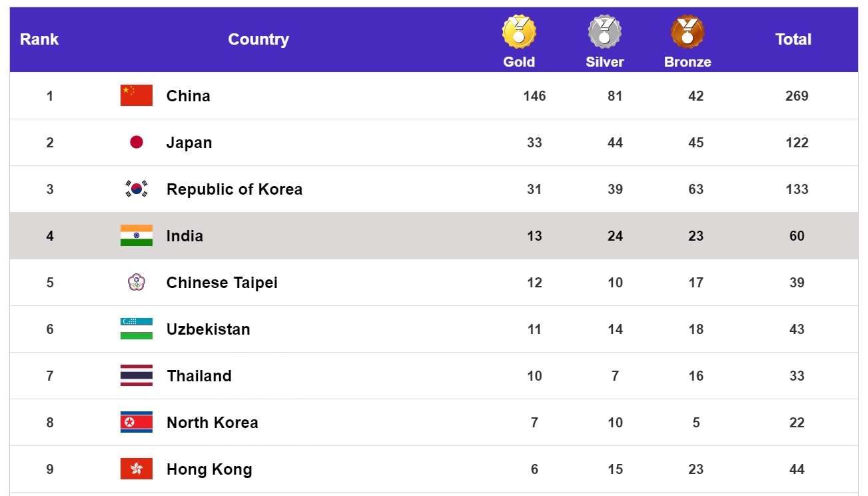Viewport: 868px width, 496px height.
Task: Click the highlighted India row name
Action: point(185,236)
